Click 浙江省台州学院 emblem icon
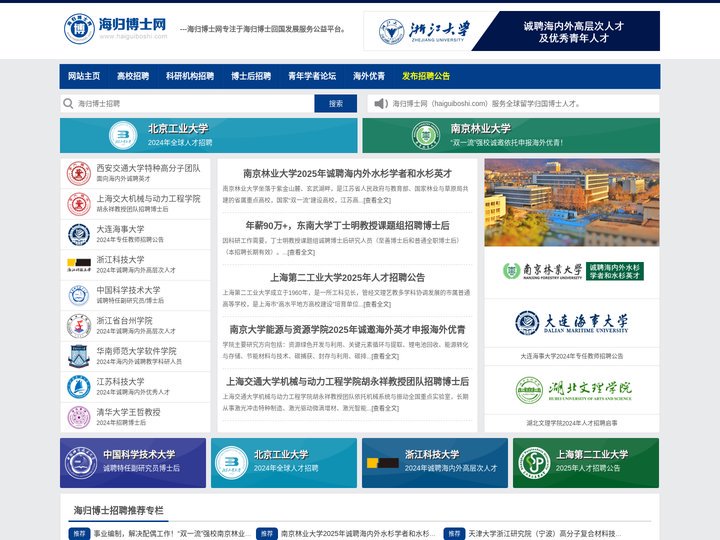720x540 pixels. tap(79, 326)
